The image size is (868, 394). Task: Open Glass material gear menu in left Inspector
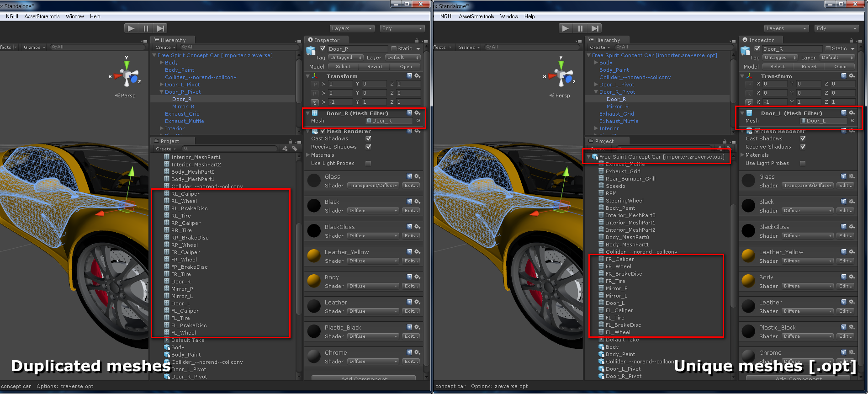coord(417,176)
